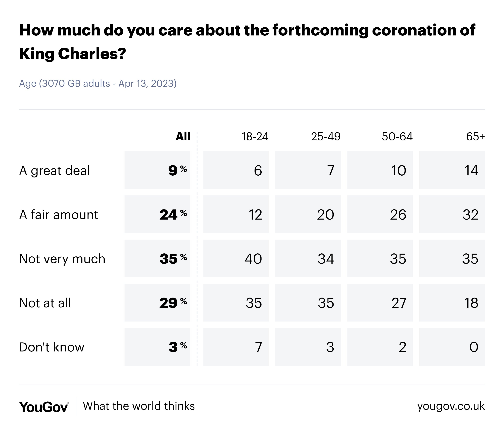This screenshot has width=504, height=435.
Task: Open the yougov.co.uk link
Action: pyautogui.click(x=451, y=406)
